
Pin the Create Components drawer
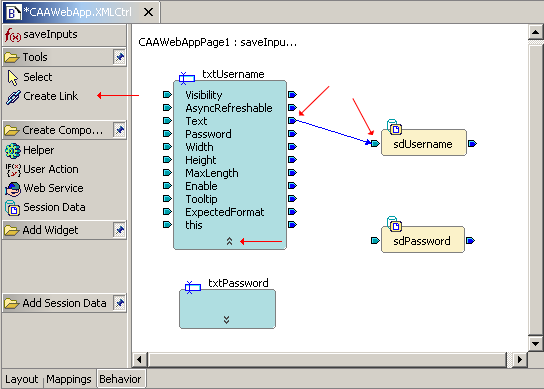[119, 130]
